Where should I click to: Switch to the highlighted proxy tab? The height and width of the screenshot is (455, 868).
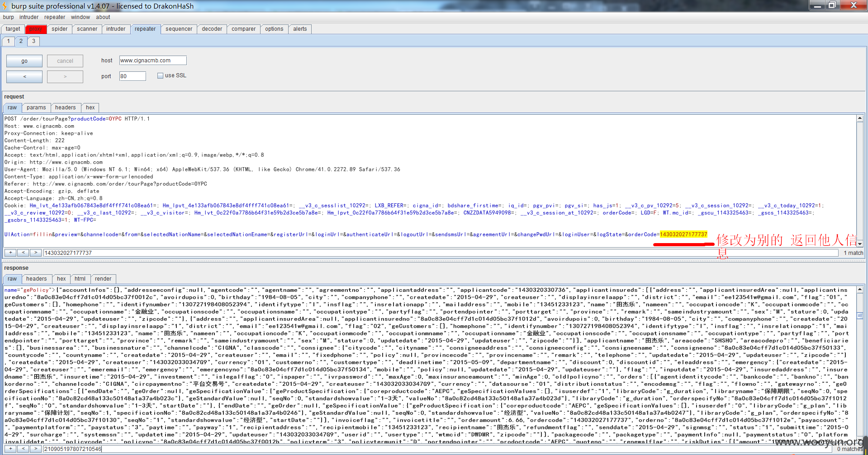36,29
